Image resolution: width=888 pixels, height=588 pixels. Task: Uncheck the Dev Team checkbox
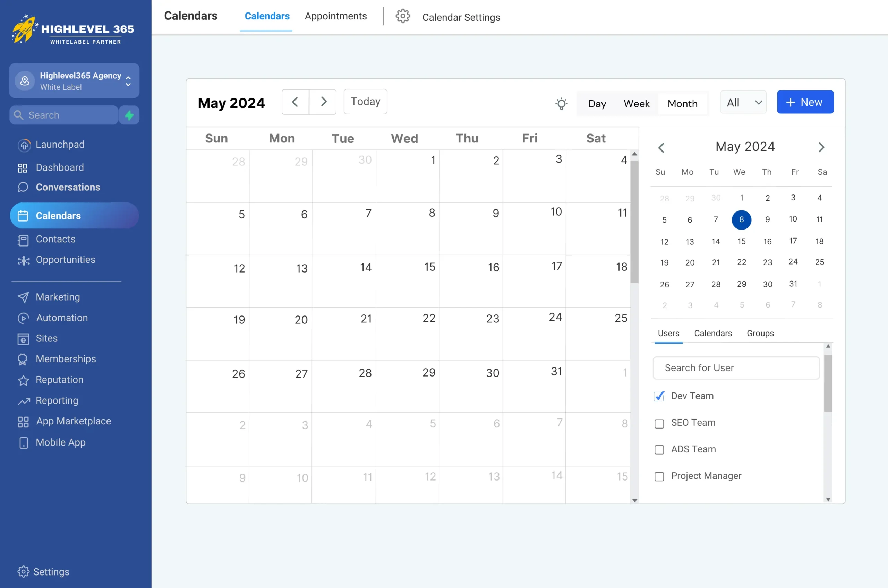tap(659, 396)
